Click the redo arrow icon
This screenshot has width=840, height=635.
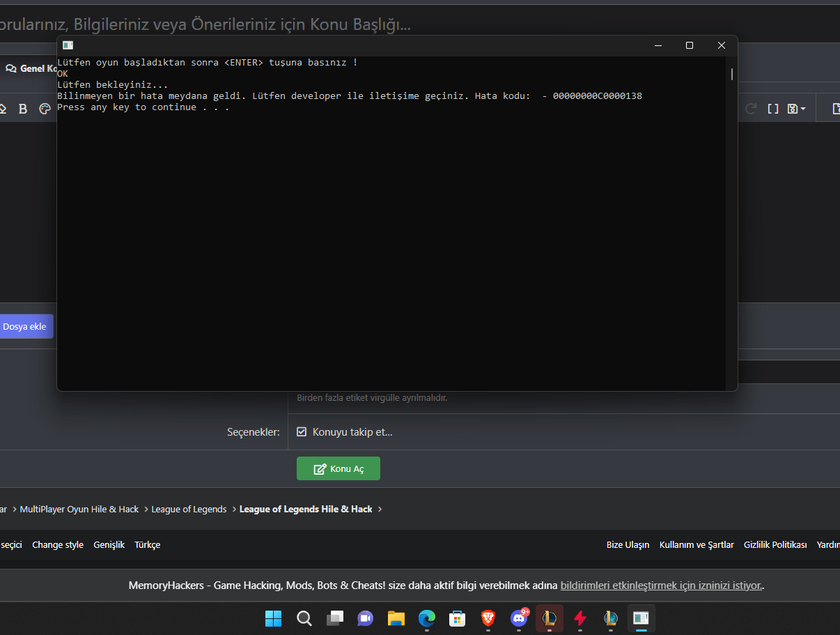click(751, 109)
